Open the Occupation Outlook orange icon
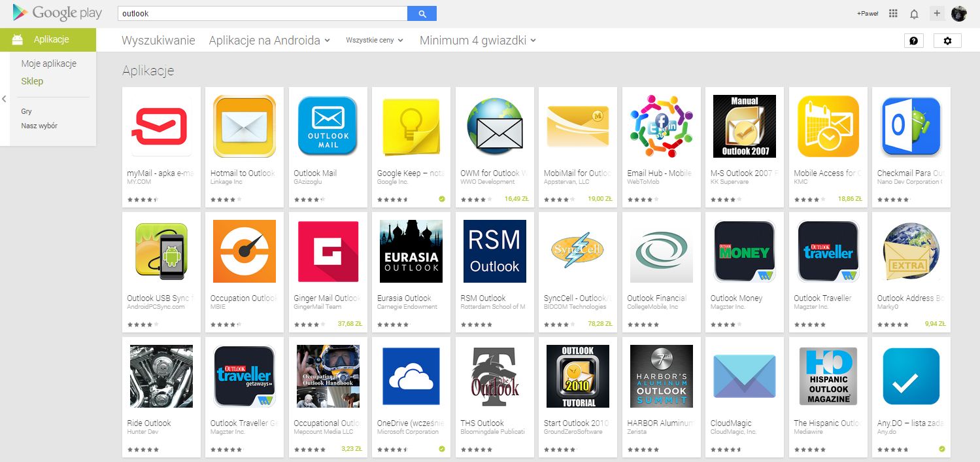 (245, 251)
